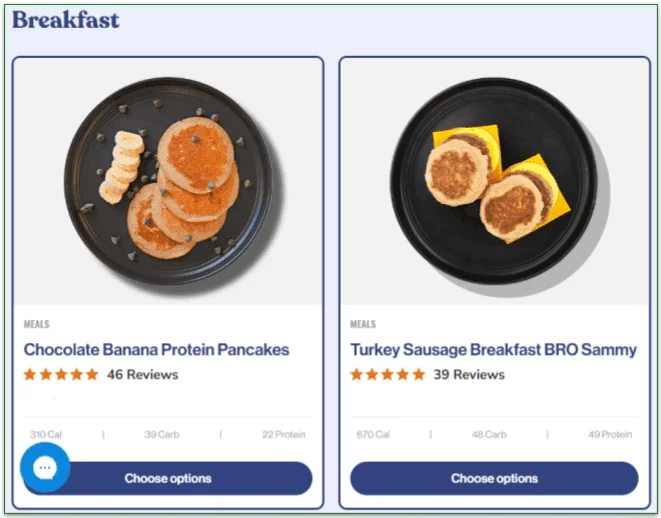Click the 48 Carb nutrition value
This screenshot has width=661, height=518.
(x=489, y=435)
